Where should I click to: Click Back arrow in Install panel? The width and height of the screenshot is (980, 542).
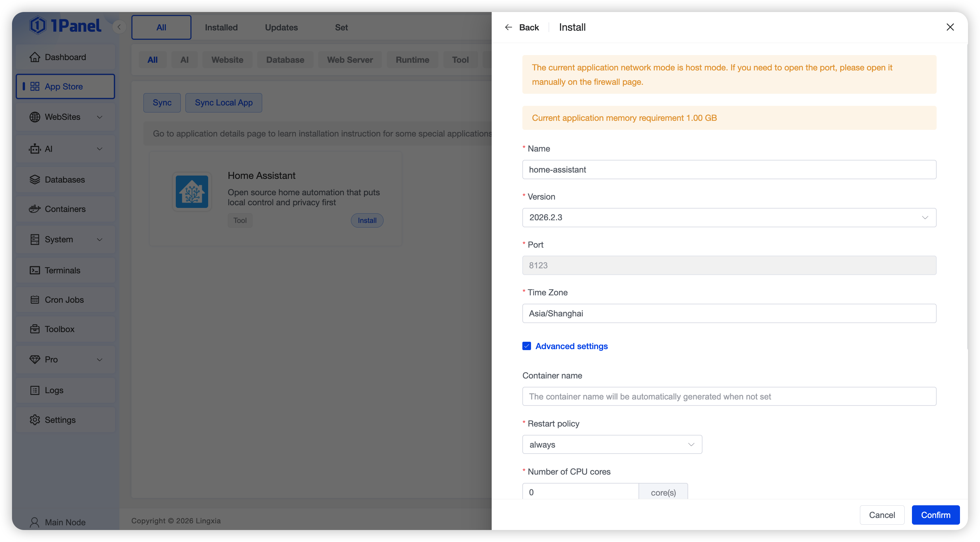[509, 27]
